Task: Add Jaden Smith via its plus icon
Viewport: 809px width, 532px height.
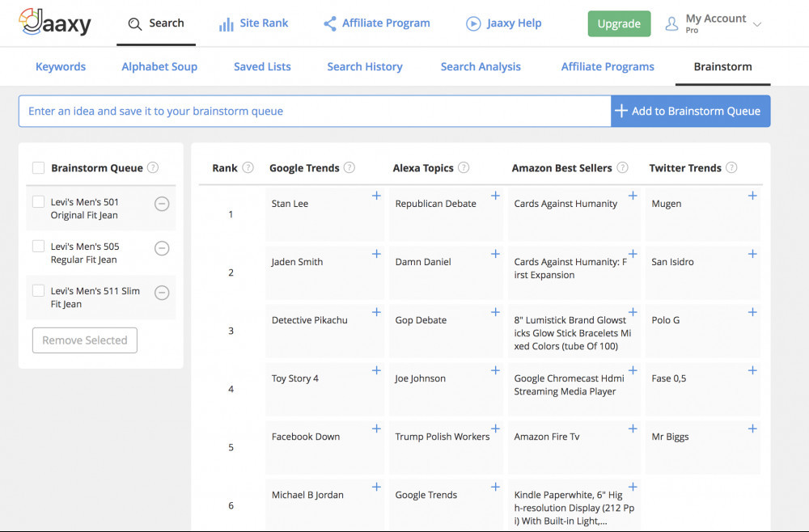Action: pyautogui.click(x=377, y=254)
